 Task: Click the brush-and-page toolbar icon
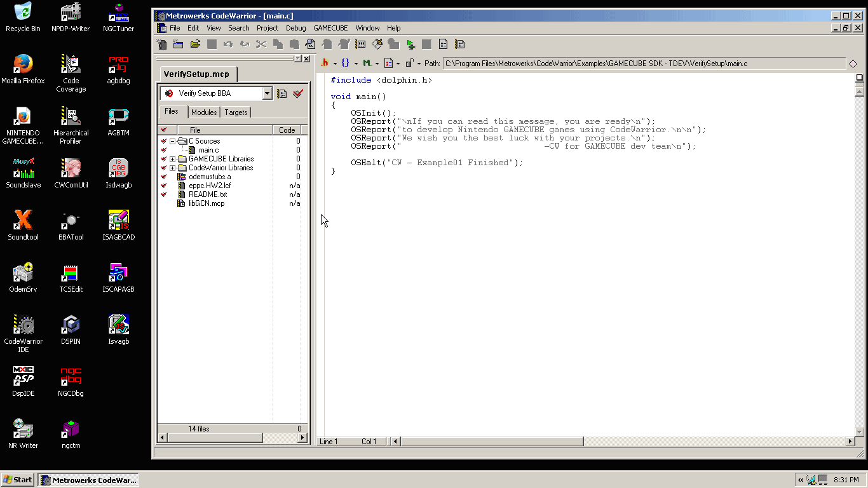point(377,44)
